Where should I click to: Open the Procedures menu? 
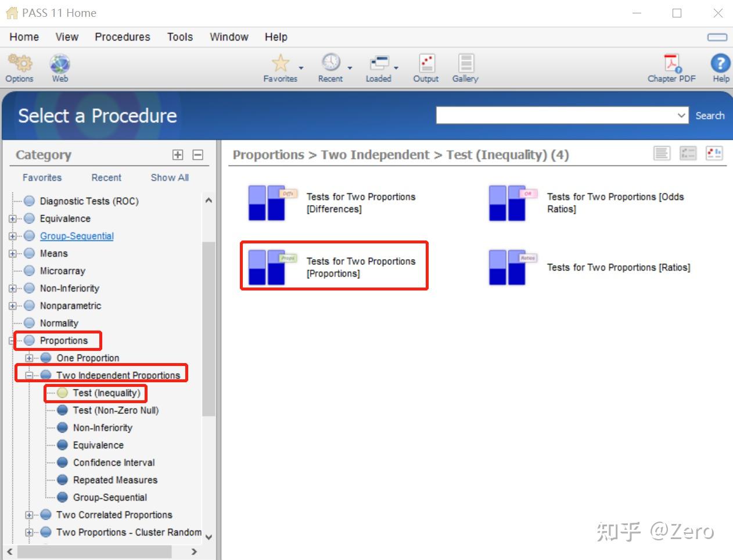(x=123, y=37)
